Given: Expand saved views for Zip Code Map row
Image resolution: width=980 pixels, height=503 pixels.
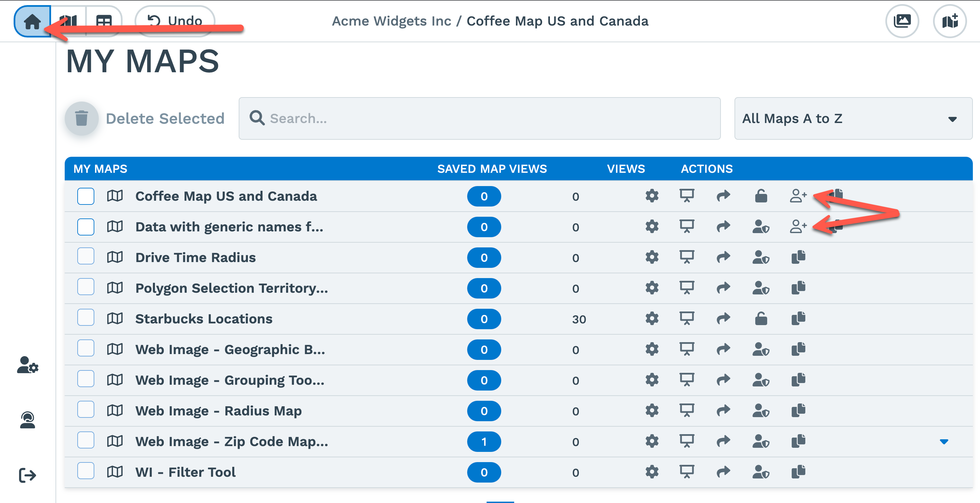Looking at the screenshot, I should pyautogui.click(x=944, y=442).
